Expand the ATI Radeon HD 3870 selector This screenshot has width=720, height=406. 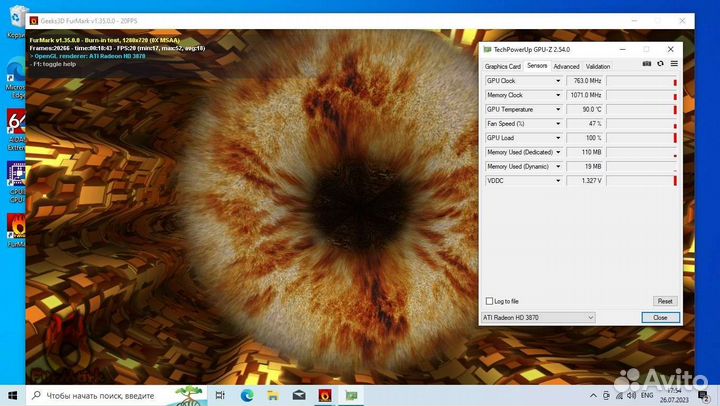[538, 317]
